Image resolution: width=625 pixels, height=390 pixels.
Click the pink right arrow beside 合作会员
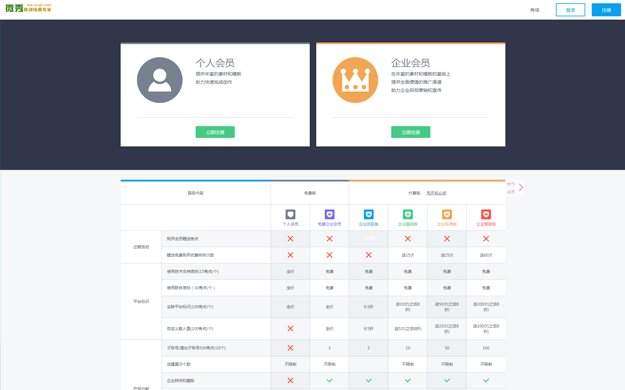(521, 187)
